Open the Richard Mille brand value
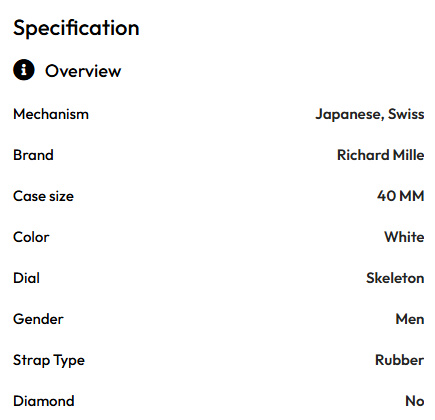The height and width of the screenshot is (420, 435). pos(380,155)
